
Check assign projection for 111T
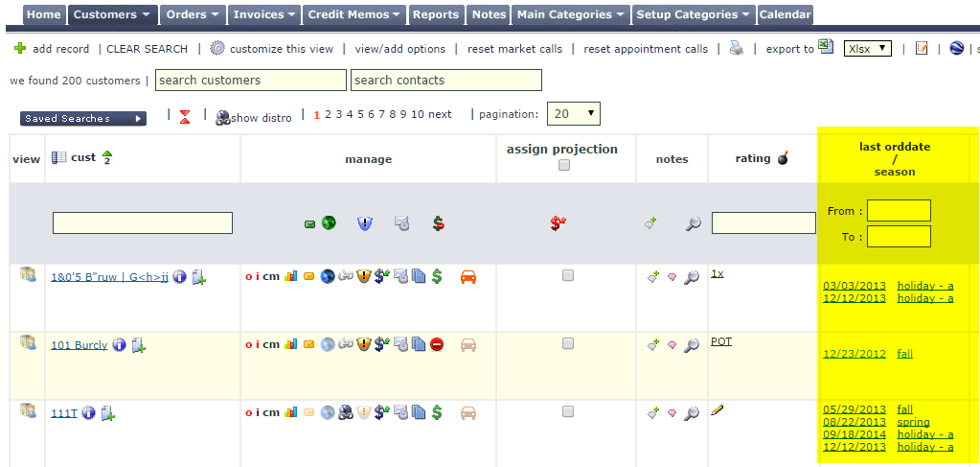point(567,411)
